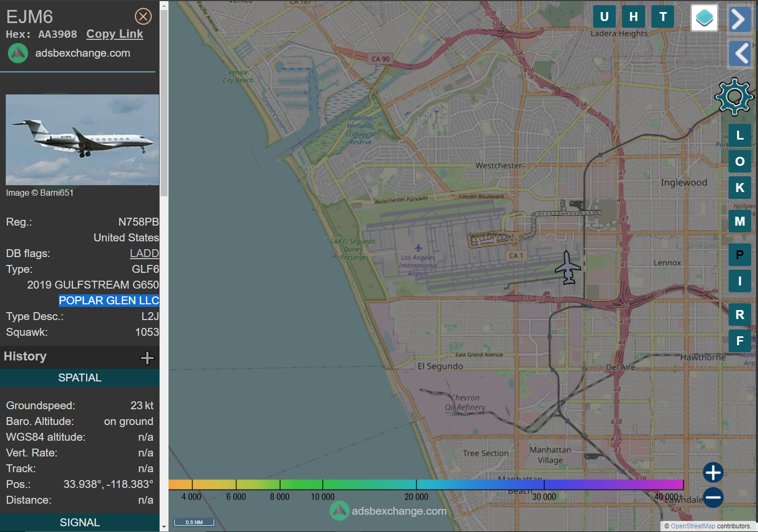Click the squawk value 1053
The width and height of the screenshot is (758, 532).
(147, 332)
